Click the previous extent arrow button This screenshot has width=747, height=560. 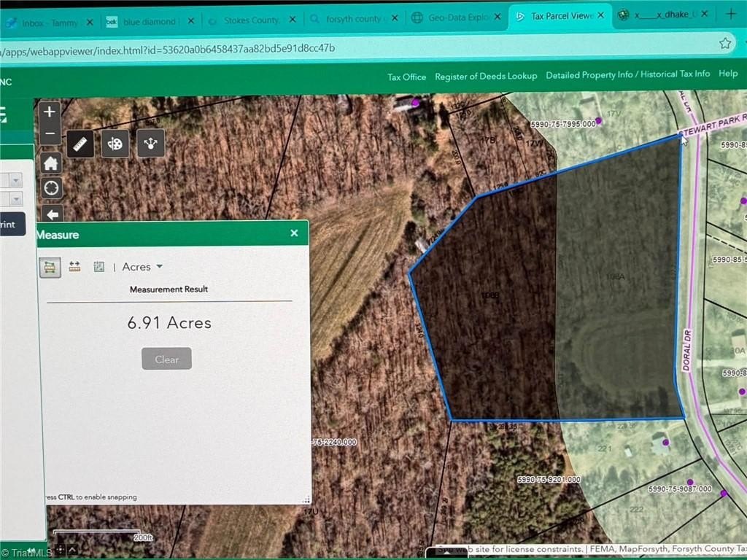click(53, 214)
